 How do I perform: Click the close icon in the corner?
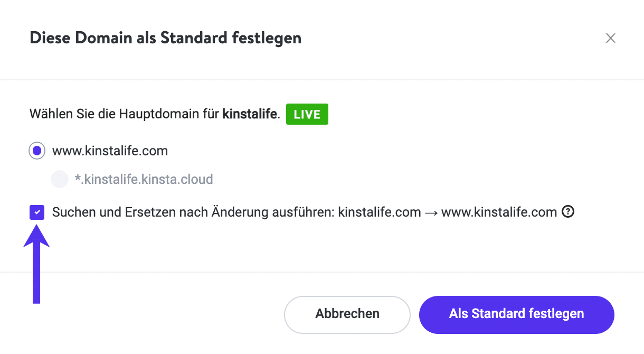point(610,38)
